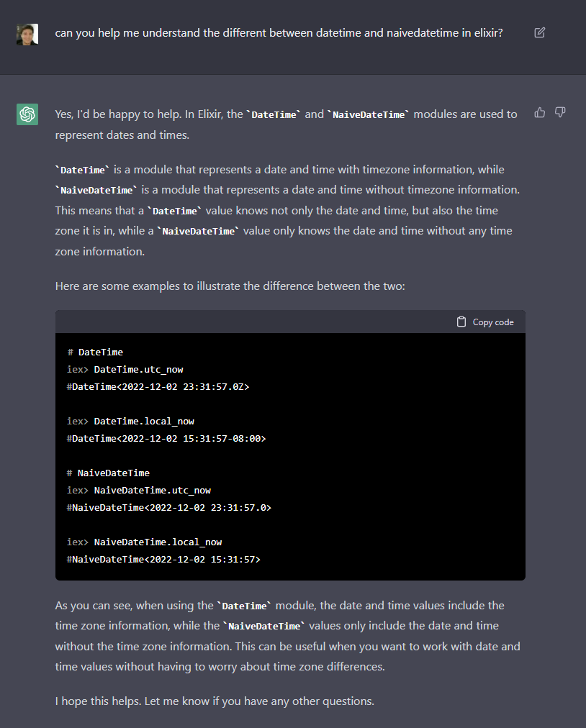
Task: Click the NaiveDateTime.local_now code line
Action: pos(145,542)
